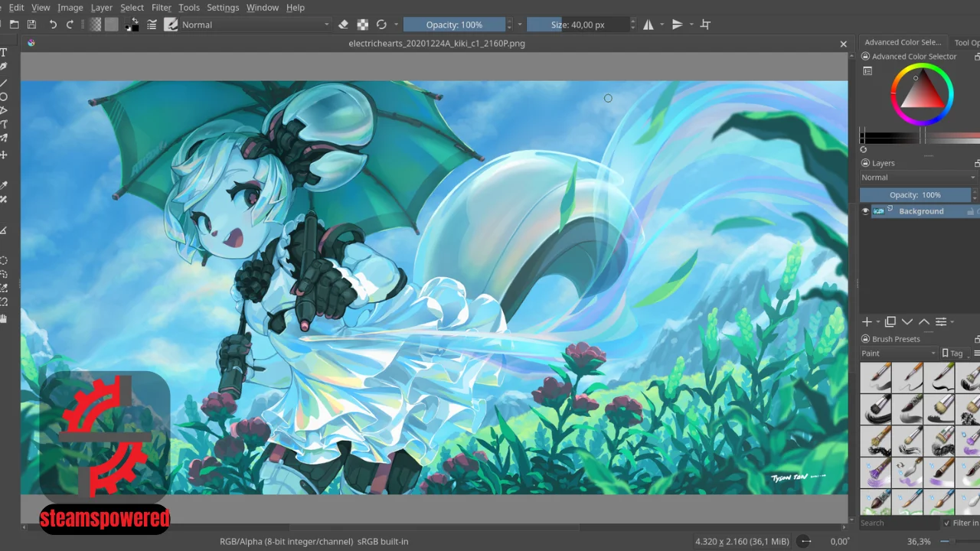Viewport: 980px width, 551px height.
Task: Type in the brush preset Search field
Action: click(898, 523)
